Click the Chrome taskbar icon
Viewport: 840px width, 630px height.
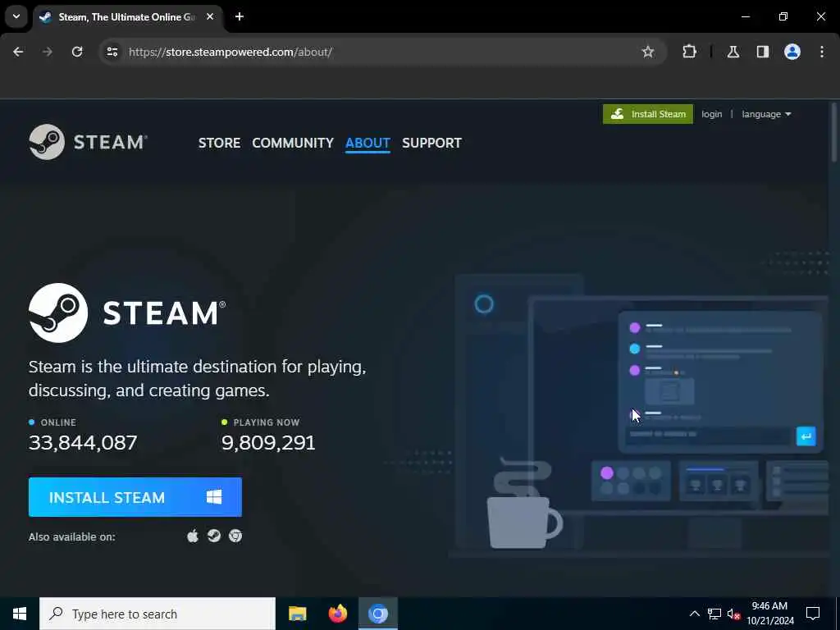click(x=378, y=614)
